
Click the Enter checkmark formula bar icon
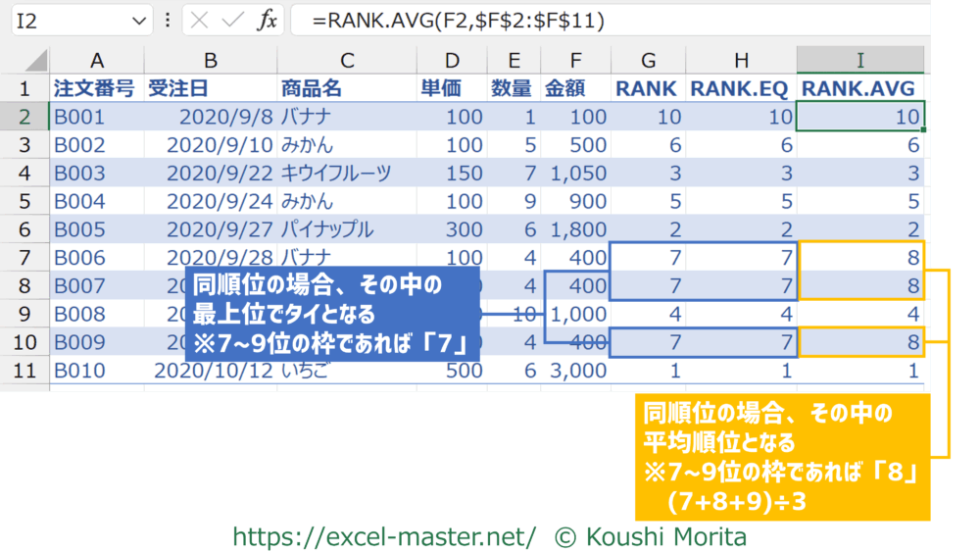(232, 21)
